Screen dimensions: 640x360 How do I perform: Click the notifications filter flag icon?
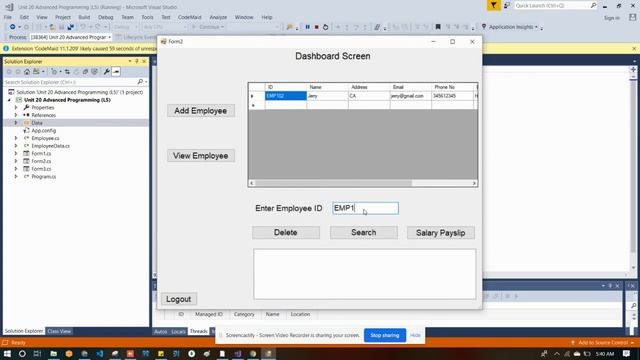[x=493, y=5]
